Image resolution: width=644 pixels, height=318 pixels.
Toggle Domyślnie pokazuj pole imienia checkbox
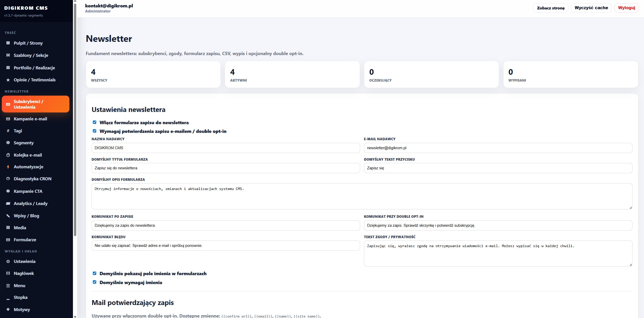tap(95, 273)
